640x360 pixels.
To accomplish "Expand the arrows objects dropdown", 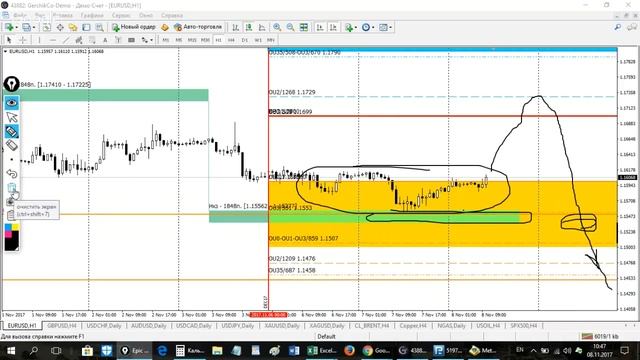I will [151, 40].
